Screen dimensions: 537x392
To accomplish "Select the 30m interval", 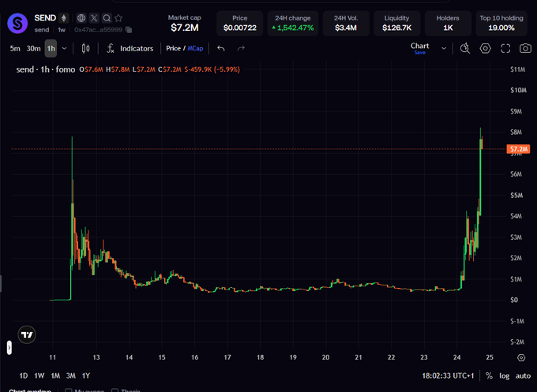I will tap(33, 48).
